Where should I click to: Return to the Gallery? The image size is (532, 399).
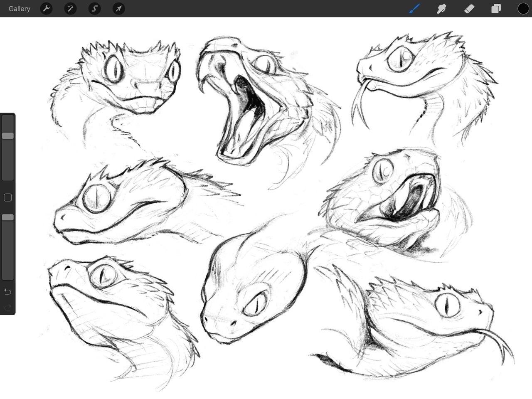click(x=19, y=8)
